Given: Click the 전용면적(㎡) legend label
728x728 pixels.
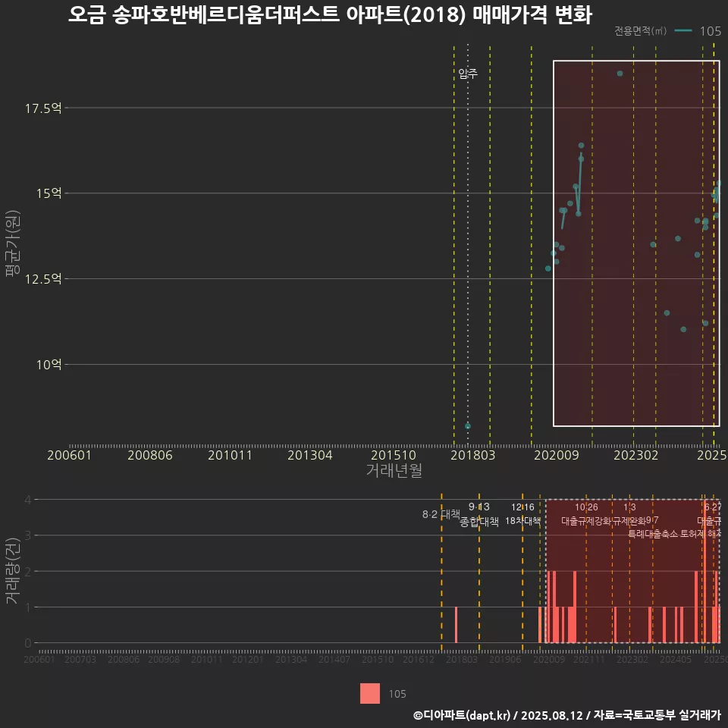Looking at the screenshot, I should [x=641, y=31].
